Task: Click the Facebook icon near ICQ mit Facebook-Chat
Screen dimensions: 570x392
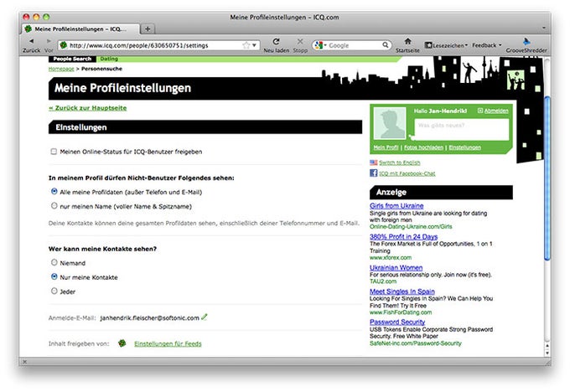Action: 373,173
